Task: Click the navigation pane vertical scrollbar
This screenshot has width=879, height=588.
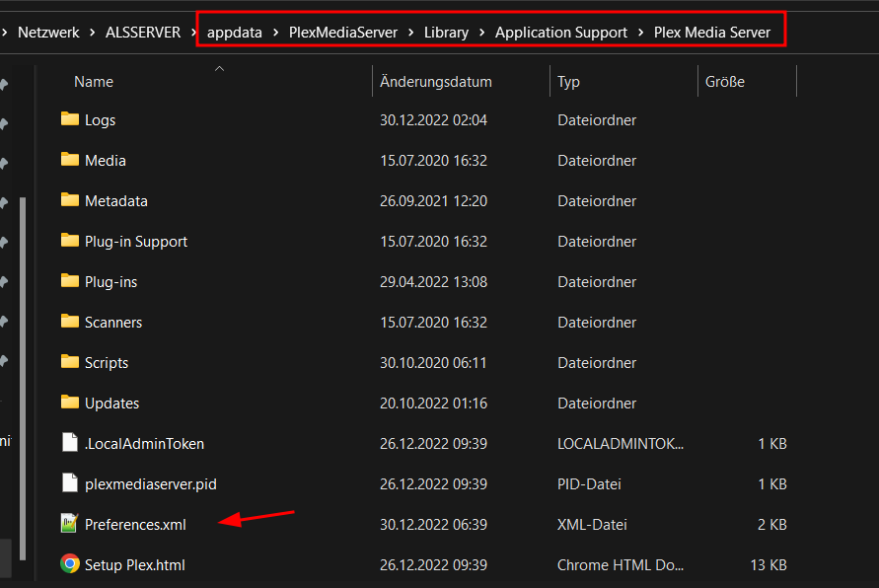Action: click(x=23, y=379)
